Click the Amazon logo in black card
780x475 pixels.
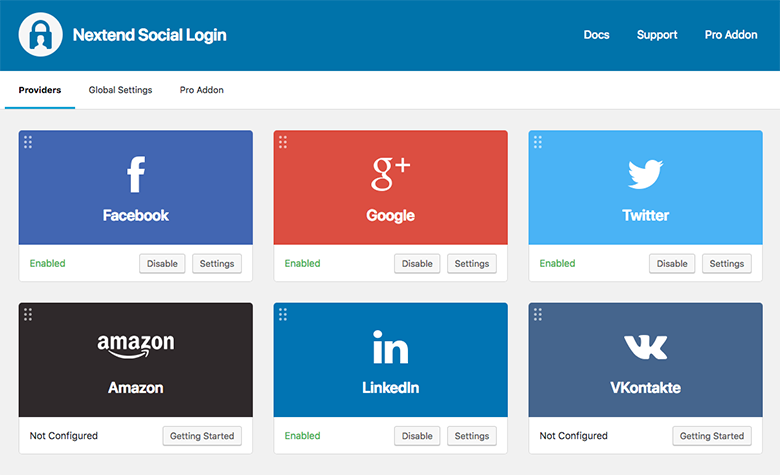[136, 346]
